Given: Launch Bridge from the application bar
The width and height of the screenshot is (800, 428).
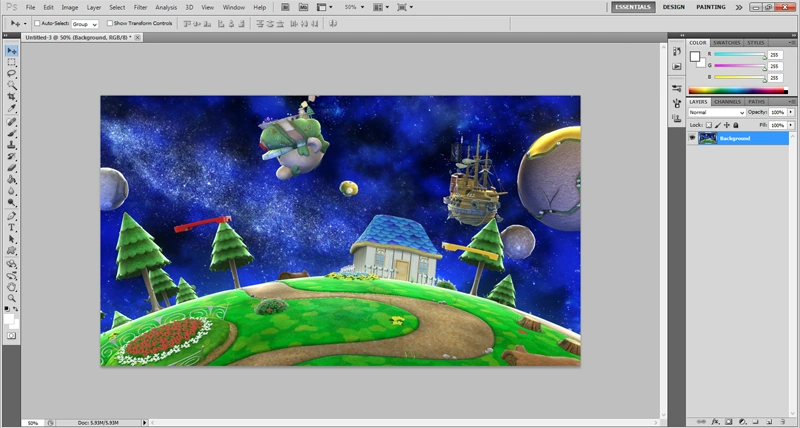Looking at the screenshot, I should (x=286, y=7).
